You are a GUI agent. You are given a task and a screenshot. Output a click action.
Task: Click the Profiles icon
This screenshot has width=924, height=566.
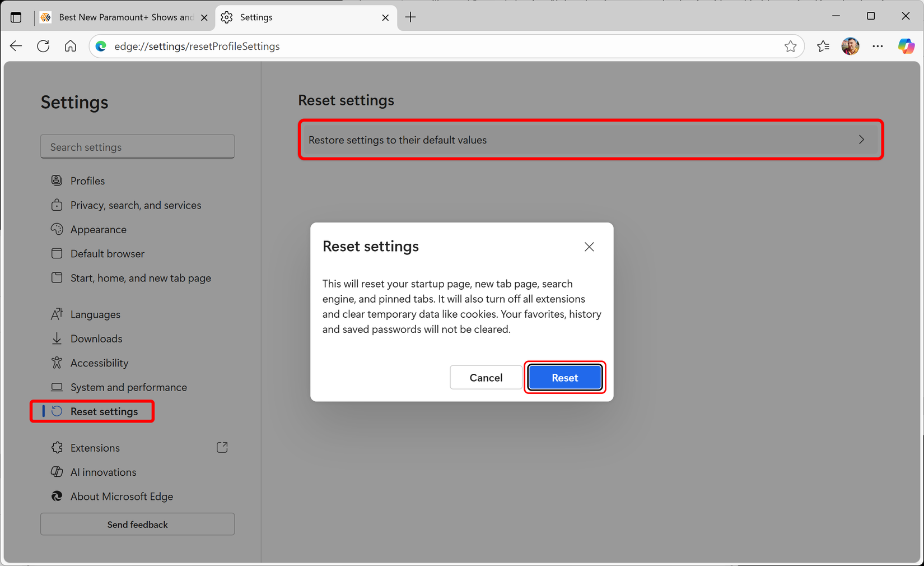(x=57, y=180)
